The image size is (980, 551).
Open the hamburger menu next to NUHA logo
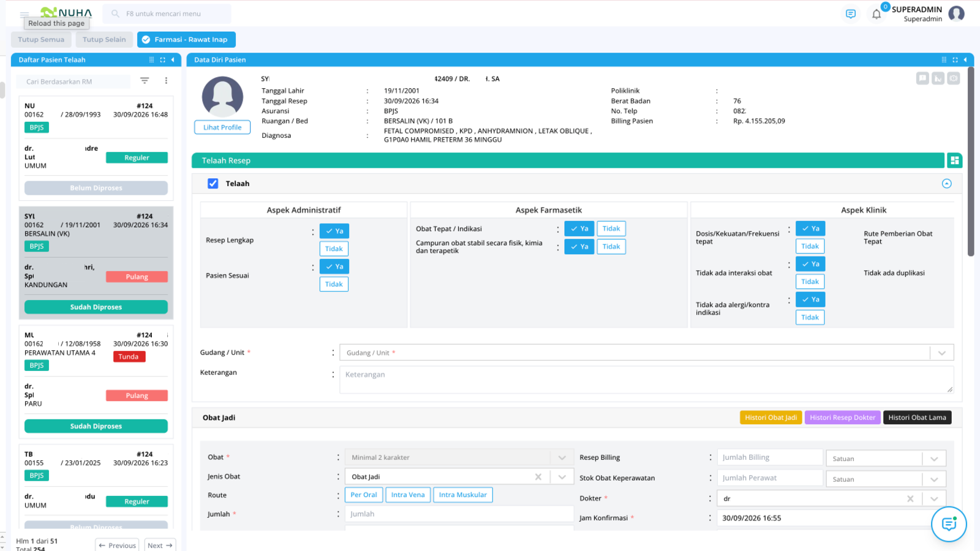tap(24, 13)
